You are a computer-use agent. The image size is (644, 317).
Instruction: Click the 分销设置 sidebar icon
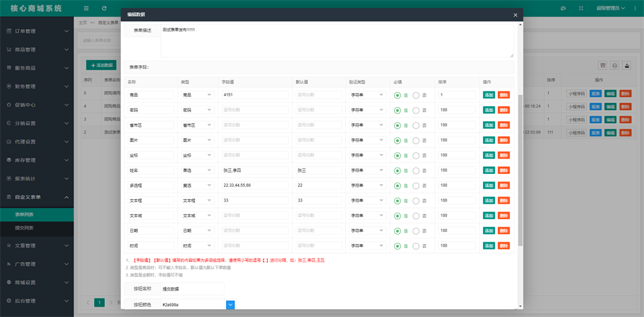(x=8, y=123)
